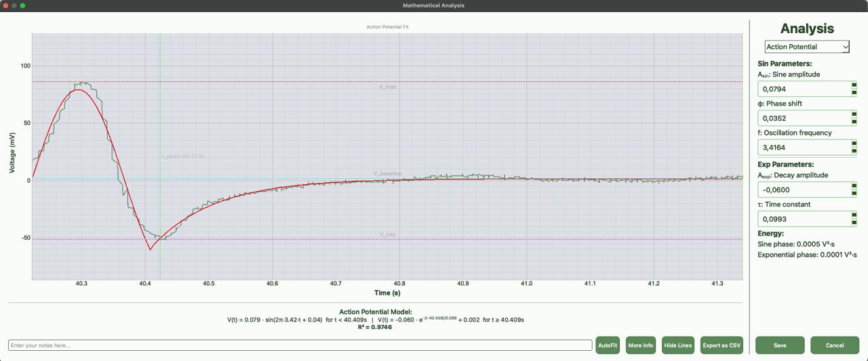Increase the Sine amplitude value
Viewport: 868px width, 361px height.
coord(854,85)
